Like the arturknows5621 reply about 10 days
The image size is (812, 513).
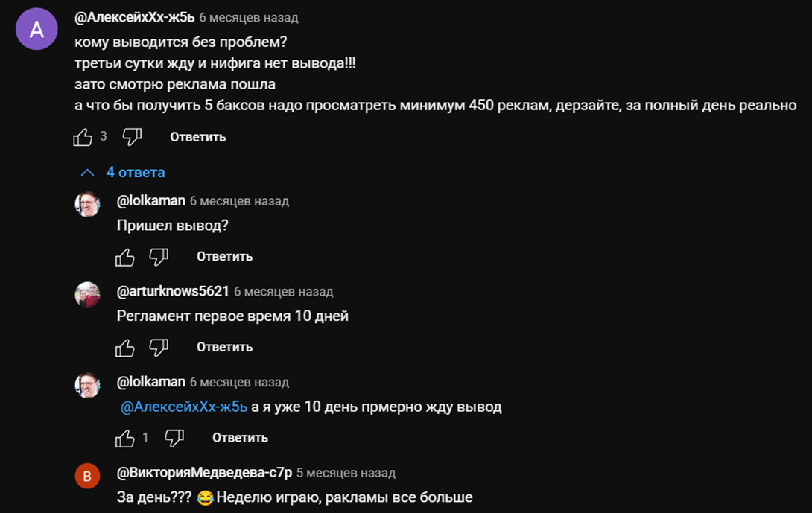[125, 348]
